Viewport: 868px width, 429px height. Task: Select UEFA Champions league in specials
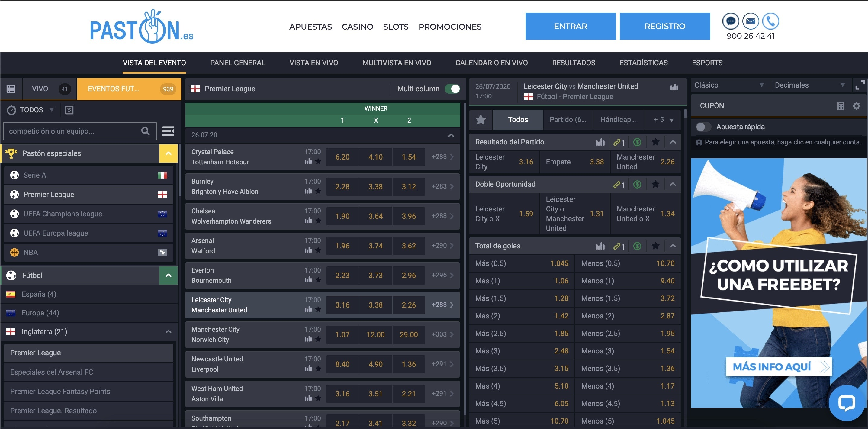(88, 214)
